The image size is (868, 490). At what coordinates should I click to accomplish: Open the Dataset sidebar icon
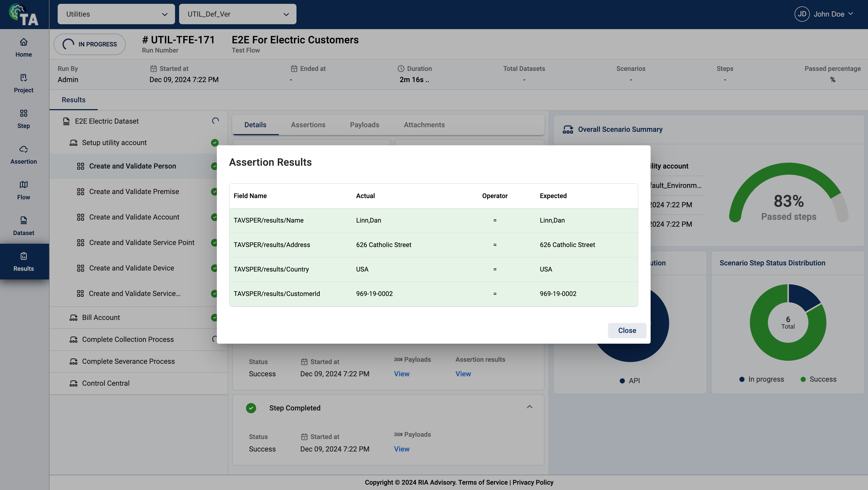click(x=23, y=221)
